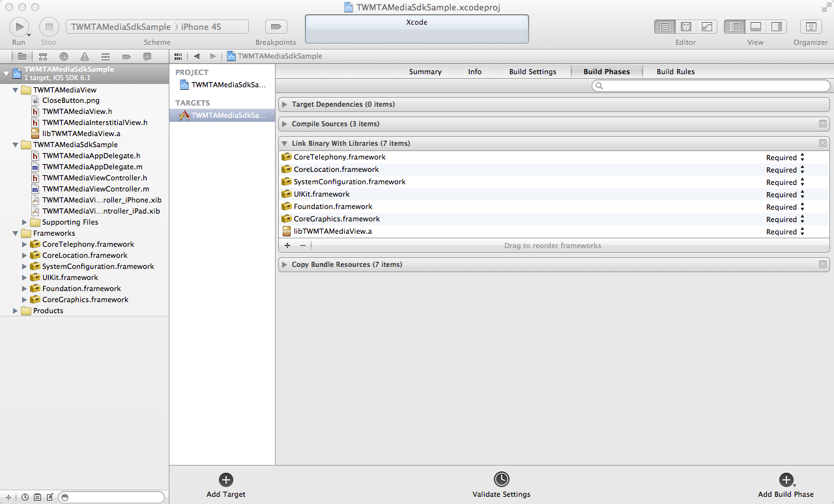Delete the Link Binary With Libraries phase
Viewport: 834px width, 504px height.
[823, 143]
